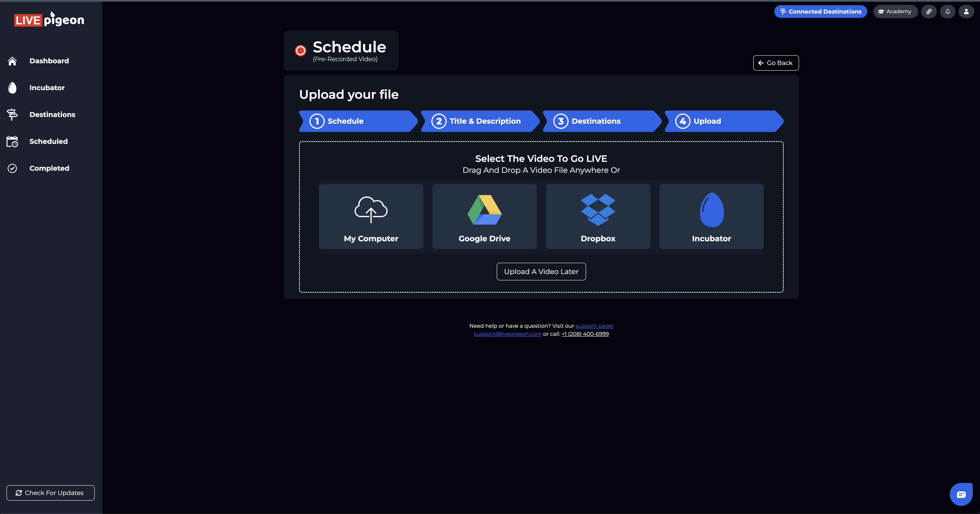View Completed streams in sidebar
980x514 pixels.
pyautogui.click(x=49, y=168)
